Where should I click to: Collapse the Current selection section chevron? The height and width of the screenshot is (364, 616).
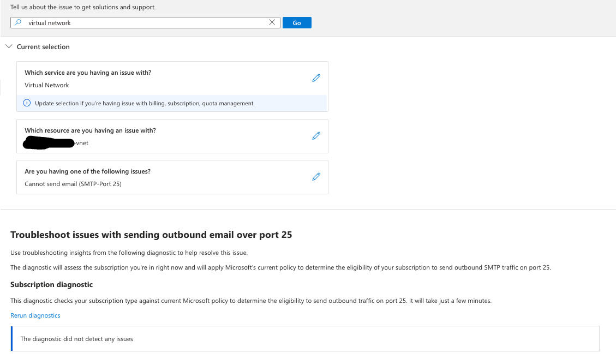tap(8, 47)
